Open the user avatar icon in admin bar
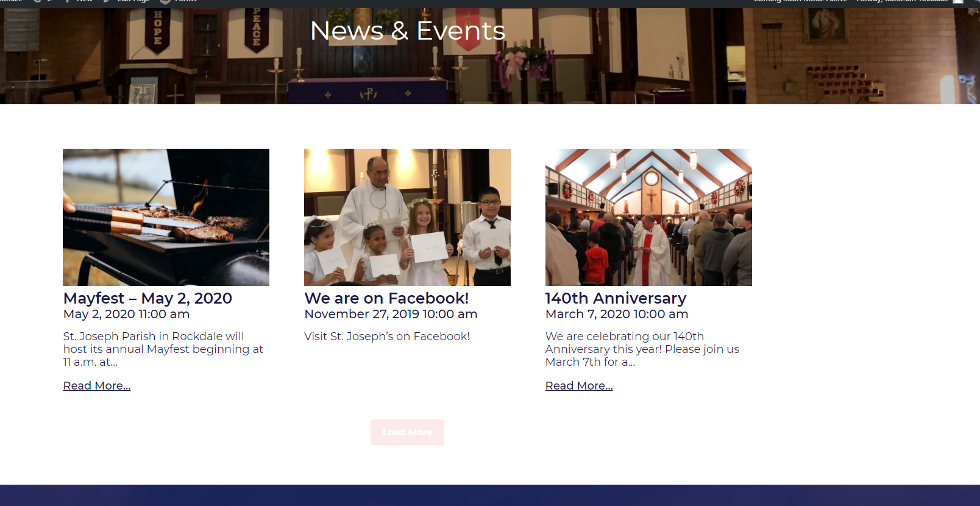 (958, 2)
